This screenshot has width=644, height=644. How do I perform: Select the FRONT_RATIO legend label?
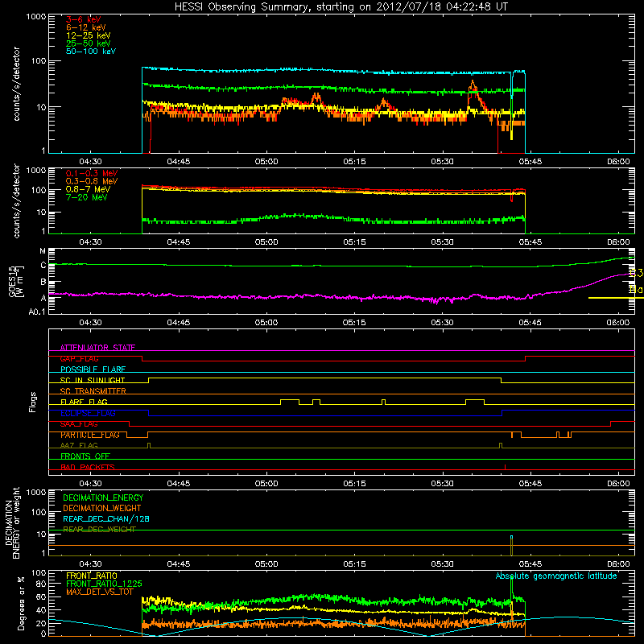(x=92, y=576)
